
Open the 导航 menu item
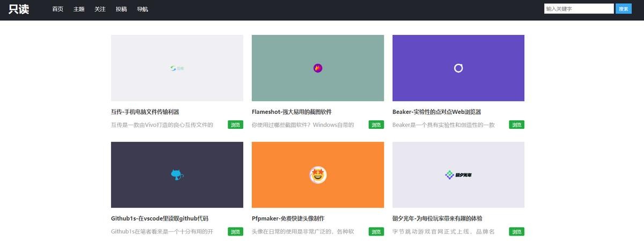[142, 9]
